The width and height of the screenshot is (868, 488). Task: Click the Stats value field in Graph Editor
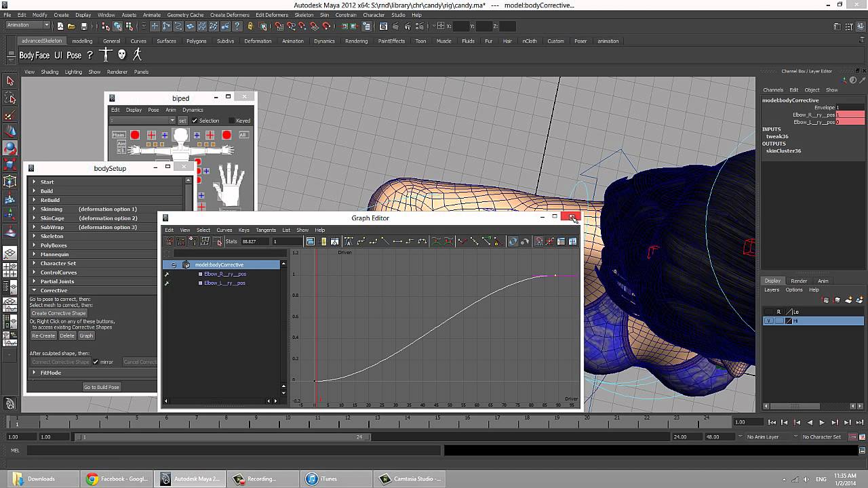pyautogui.click(x=255, y=241)
